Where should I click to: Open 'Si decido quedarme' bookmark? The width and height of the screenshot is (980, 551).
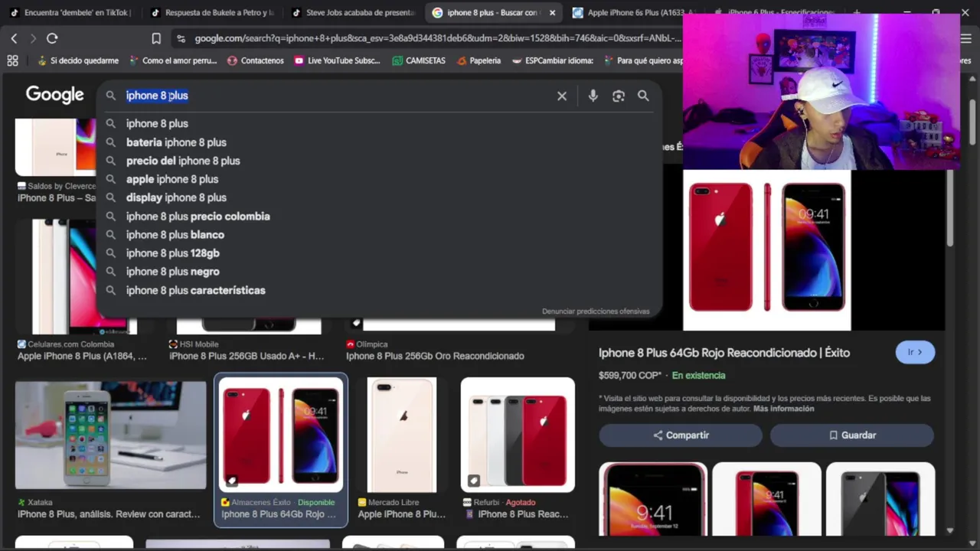pos(77,60)
